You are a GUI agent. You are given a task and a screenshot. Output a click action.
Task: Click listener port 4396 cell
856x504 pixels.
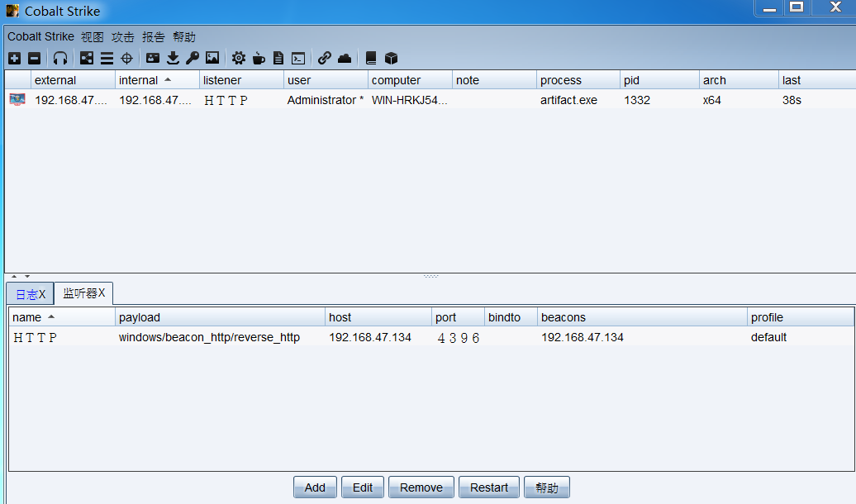458,337
